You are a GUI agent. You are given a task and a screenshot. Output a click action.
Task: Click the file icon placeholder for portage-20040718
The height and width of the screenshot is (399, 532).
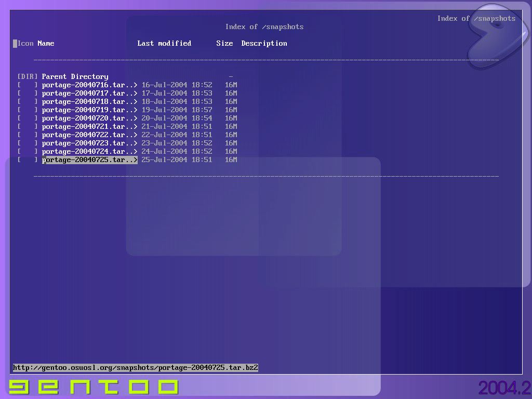28,101
